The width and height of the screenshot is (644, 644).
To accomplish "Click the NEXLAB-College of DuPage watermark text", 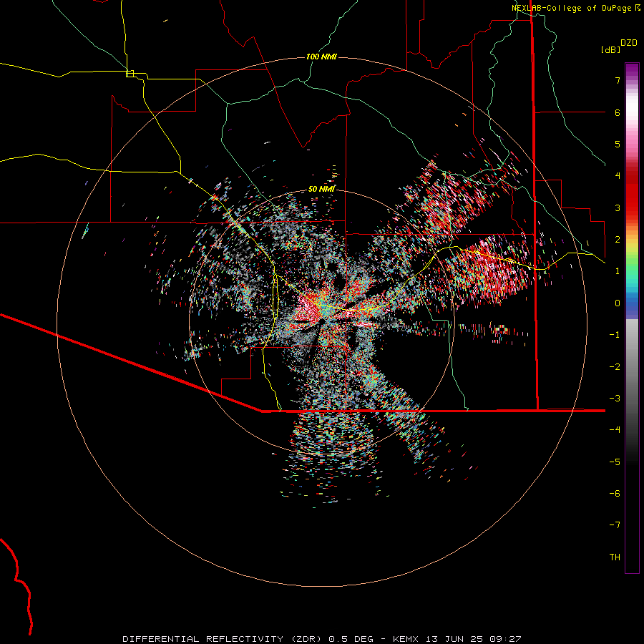I will pos(576,8).
